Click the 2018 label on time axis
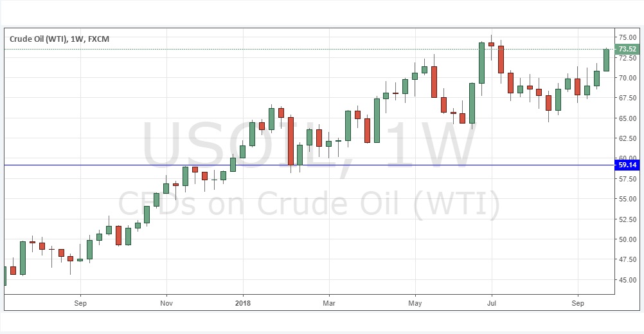The image size is (644, 334). (x=242, y=302)
